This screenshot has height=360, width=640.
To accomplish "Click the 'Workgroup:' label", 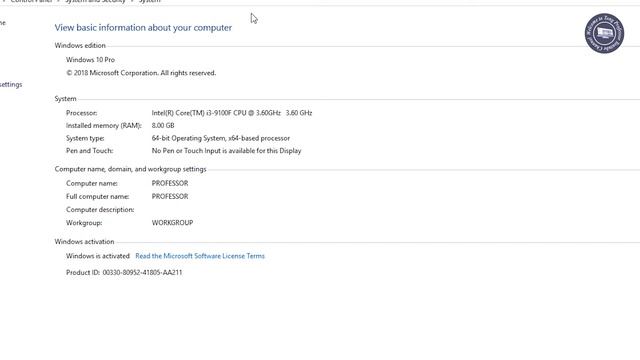I will pos(84,223).
